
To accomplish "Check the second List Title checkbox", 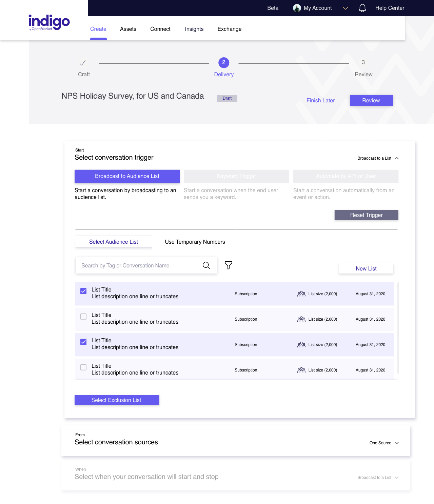I will 83,317.
